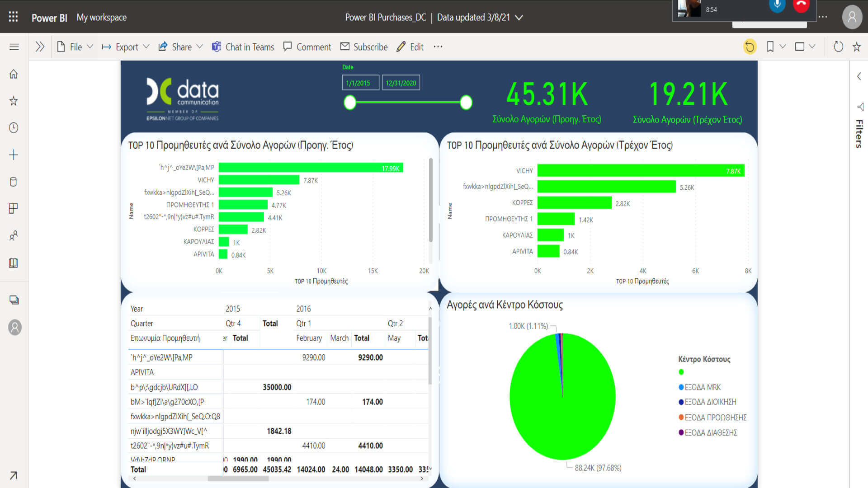Image resolution: width=868 pixels, height=488 pixels.
Task: Click the Qtr 1 column header
Action: click(x=303, y=324)
